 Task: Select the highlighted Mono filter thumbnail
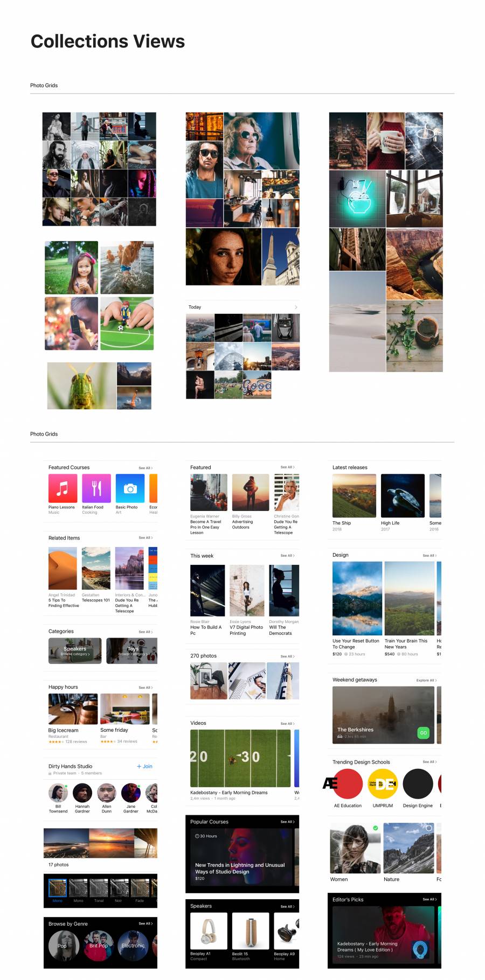pos(57,888)
